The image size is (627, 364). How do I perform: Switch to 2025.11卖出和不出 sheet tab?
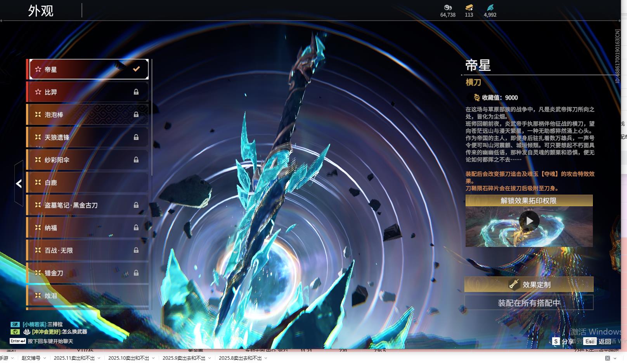pos(74,358)
